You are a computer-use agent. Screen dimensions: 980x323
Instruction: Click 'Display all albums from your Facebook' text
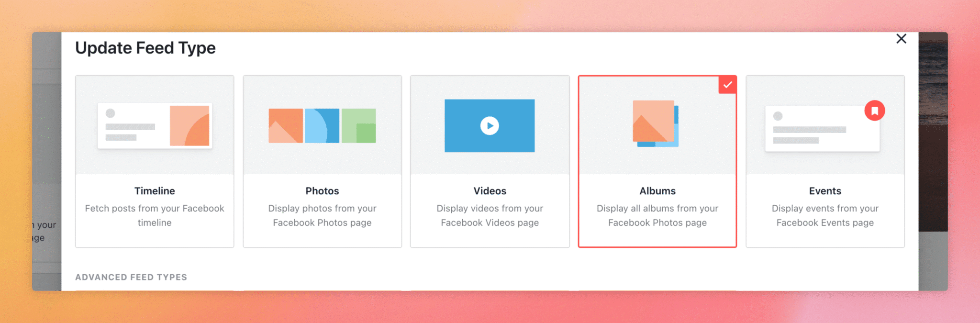pyautogui.click(x=657, y=215)
